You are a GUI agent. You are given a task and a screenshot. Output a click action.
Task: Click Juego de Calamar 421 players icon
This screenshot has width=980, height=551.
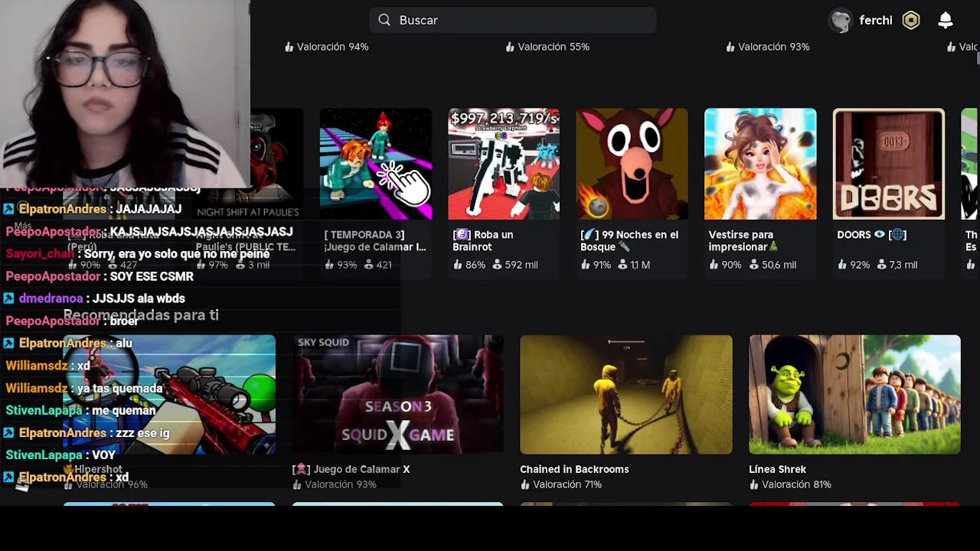[369, 265]
